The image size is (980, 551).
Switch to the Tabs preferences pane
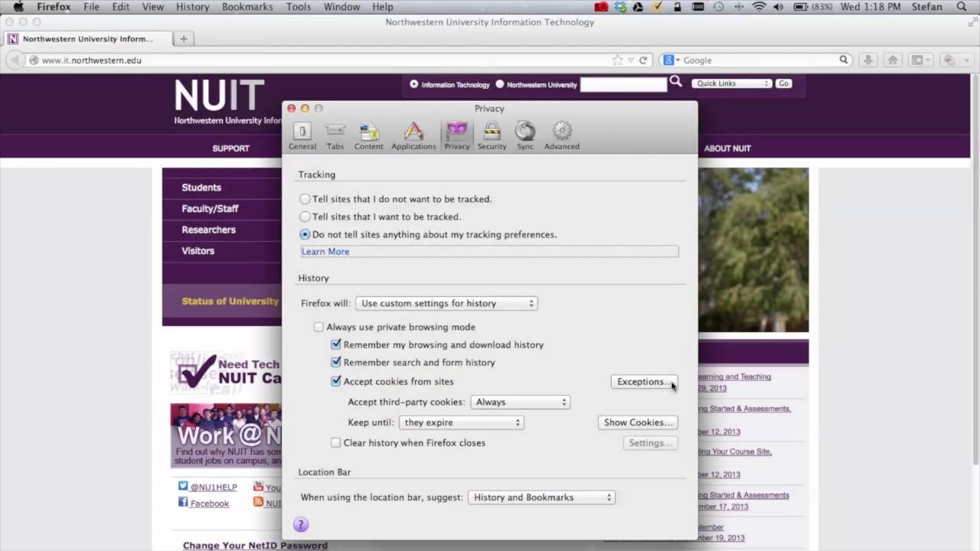point(335,135)
